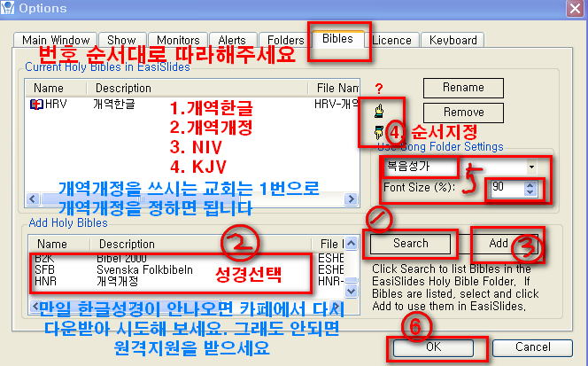
Task: Select the SFB Svenska Folkbibeln row
Action: click(x=186, y=269)
